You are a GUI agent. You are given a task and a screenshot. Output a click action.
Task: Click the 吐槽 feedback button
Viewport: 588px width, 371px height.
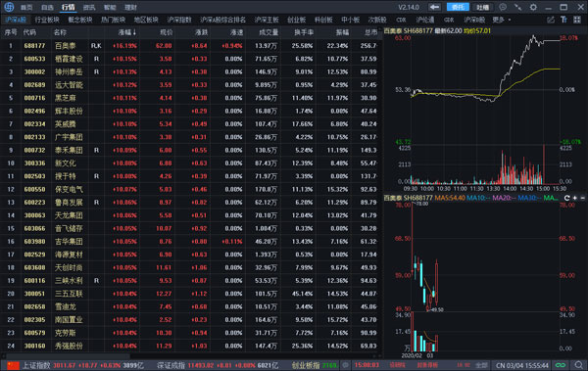click(x=482, y=7)
